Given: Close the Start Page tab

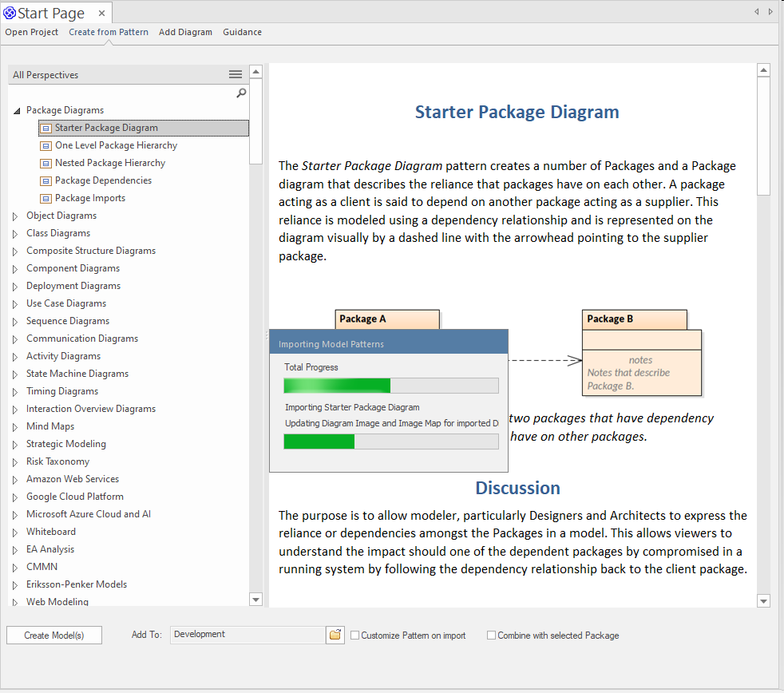Looking at the screenshot, I should pos(101,13).
